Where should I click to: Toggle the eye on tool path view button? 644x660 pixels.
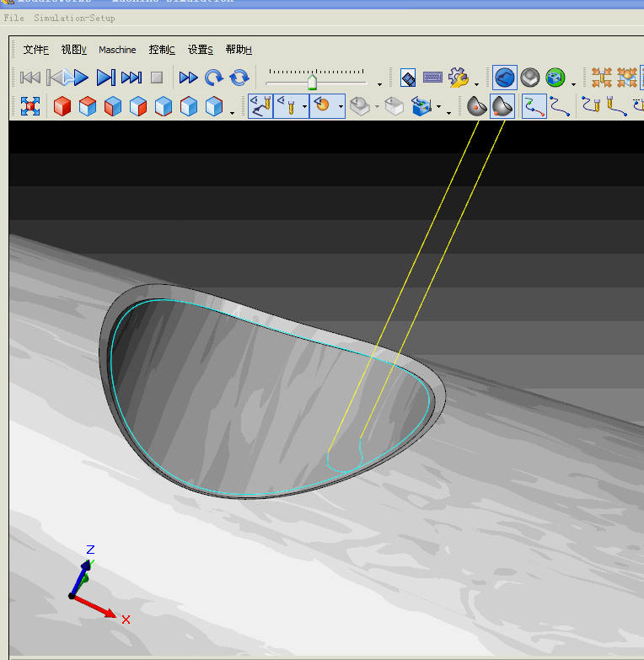(260, 106)
